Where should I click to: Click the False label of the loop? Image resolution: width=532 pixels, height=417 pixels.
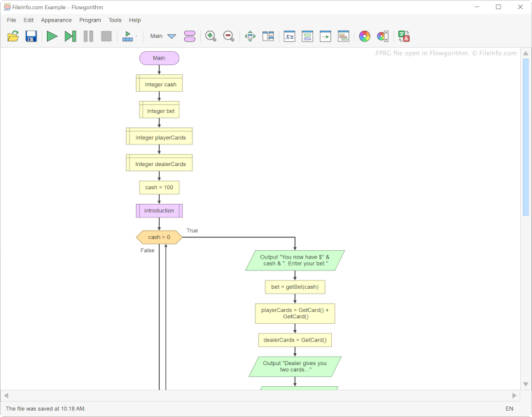tap(147, 250)
